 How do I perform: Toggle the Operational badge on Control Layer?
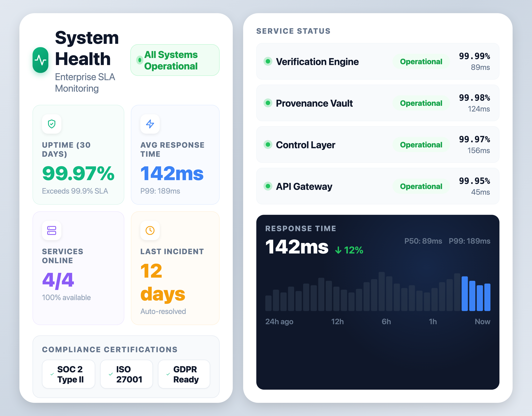coord(421,145)
